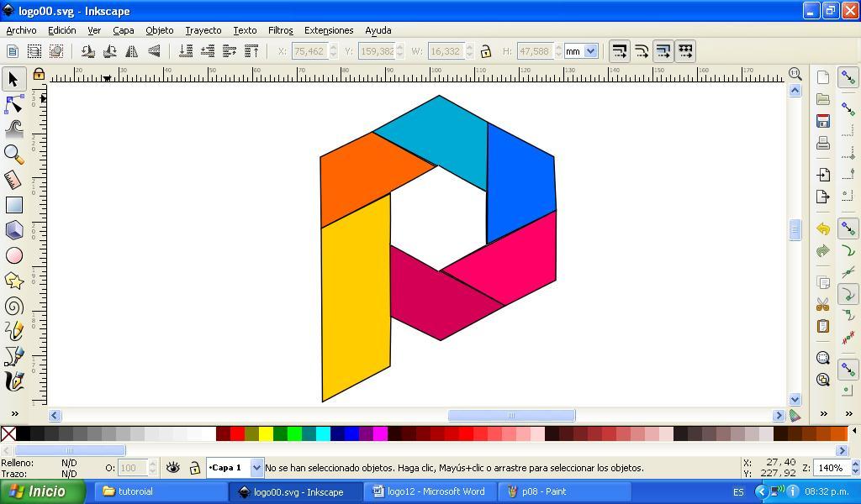The height and width of the screenshot is (504, 861).
Task: Zoom to fit selection in window
Action: [822, 358]
